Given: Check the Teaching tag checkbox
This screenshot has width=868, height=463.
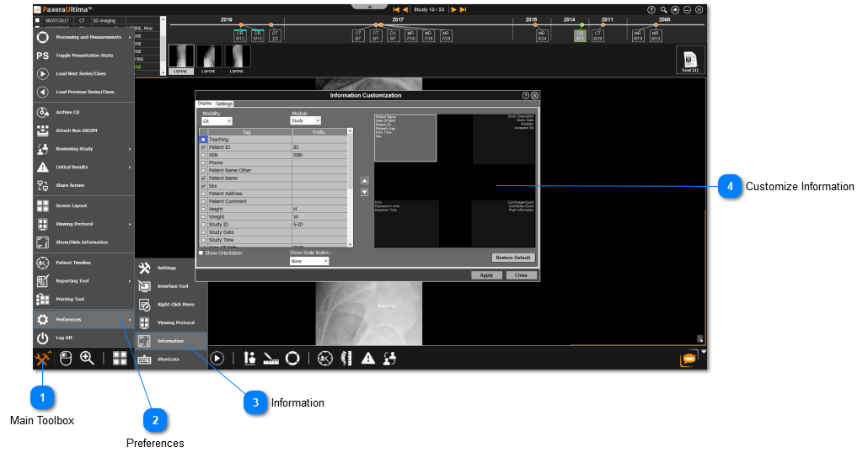Looking at the screenshot, I should click(203, 140).
